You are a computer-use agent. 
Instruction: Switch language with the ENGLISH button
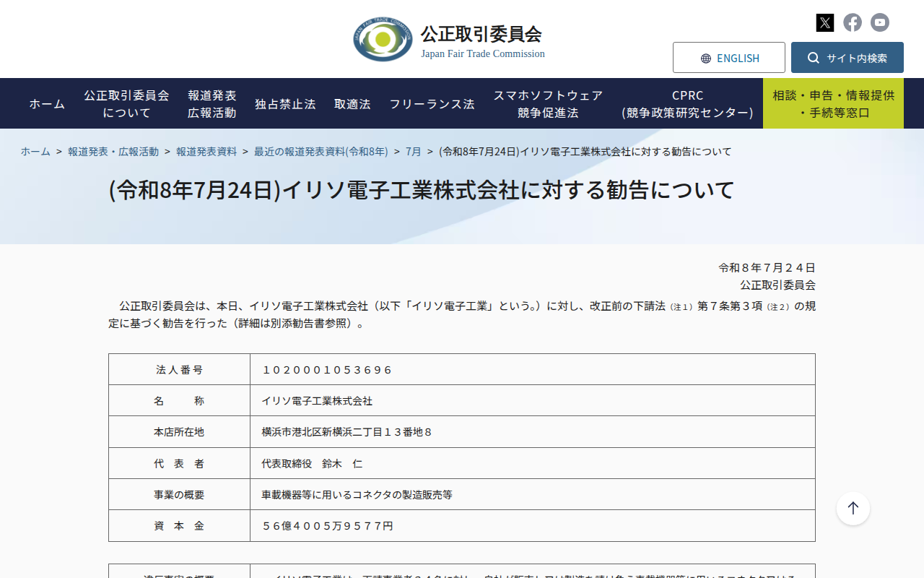[x=729, y=58]
